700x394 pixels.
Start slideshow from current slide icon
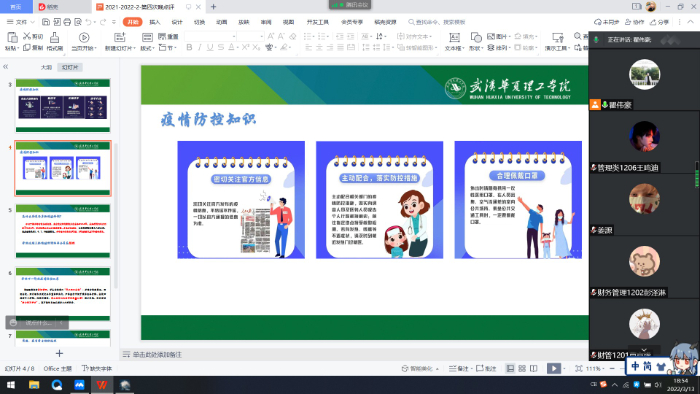click(83, 37)
